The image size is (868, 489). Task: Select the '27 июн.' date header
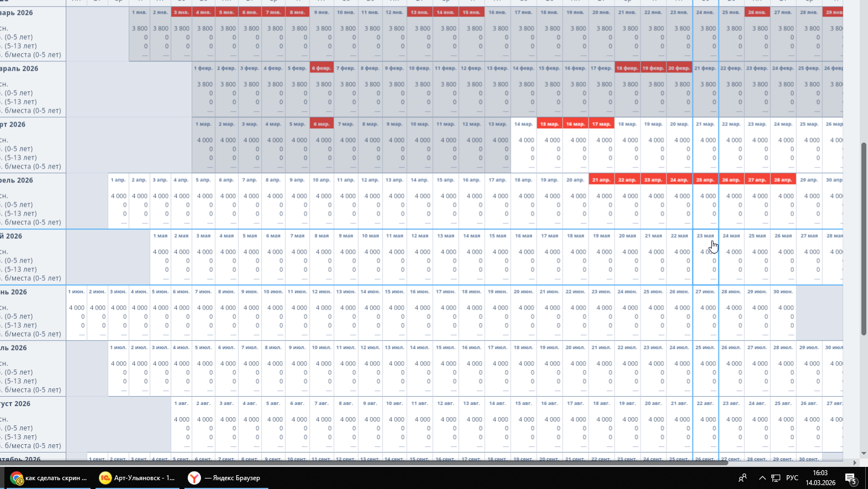click(x=705, y=291)
